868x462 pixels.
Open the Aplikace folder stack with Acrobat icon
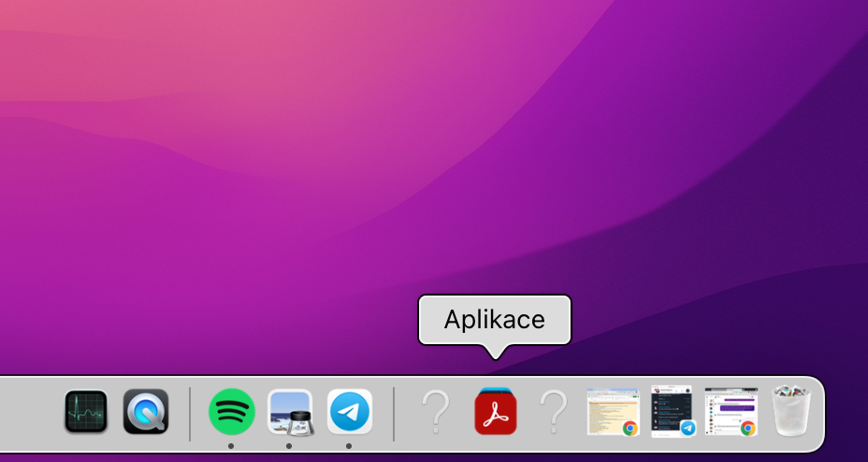click(x=496, y=411)
